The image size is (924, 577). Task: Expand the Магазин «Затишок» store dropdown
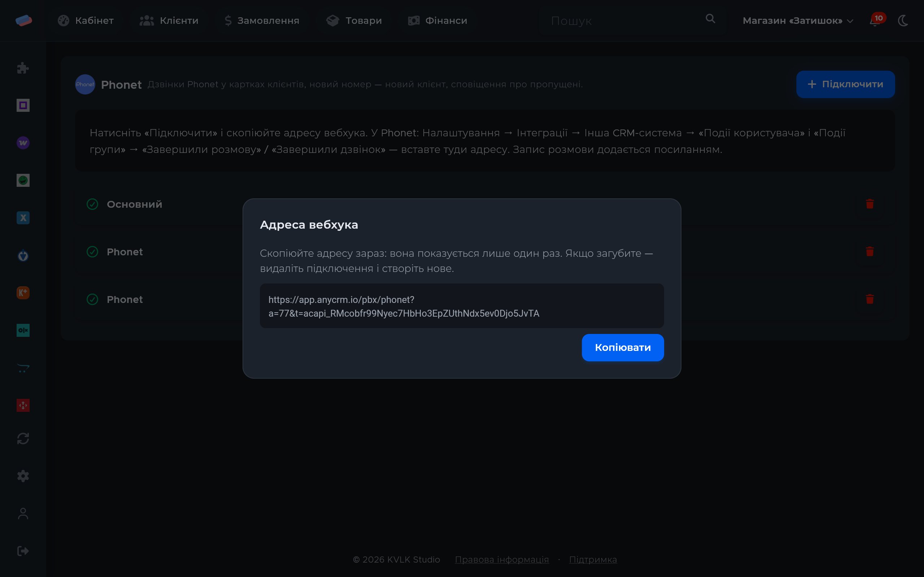tap(798, 21)
